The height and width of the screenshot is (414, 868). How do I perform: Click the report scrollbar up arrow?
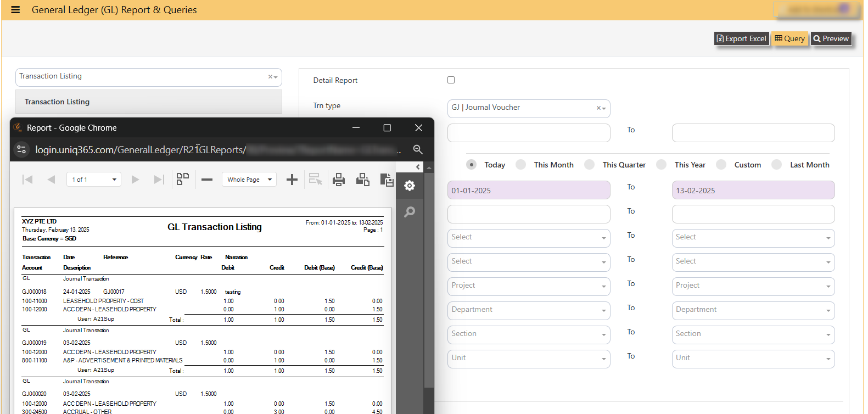429,167
